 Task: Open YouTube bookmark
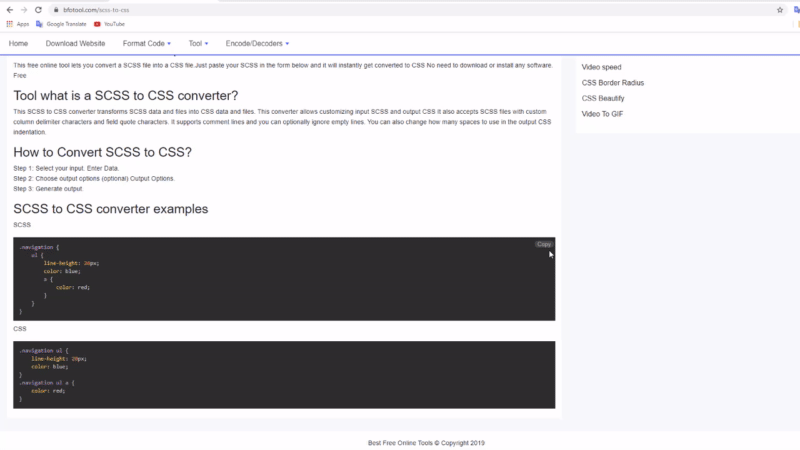pos(109,23)
